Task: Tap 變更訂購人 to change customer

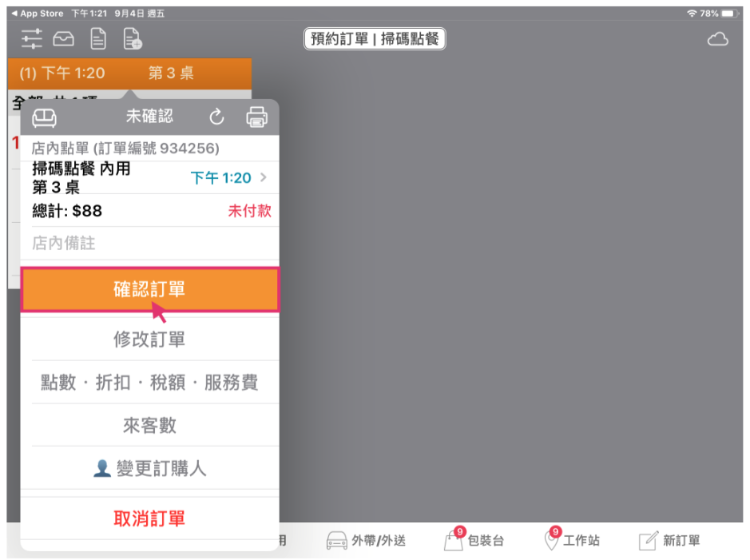Action: [149, 468]
